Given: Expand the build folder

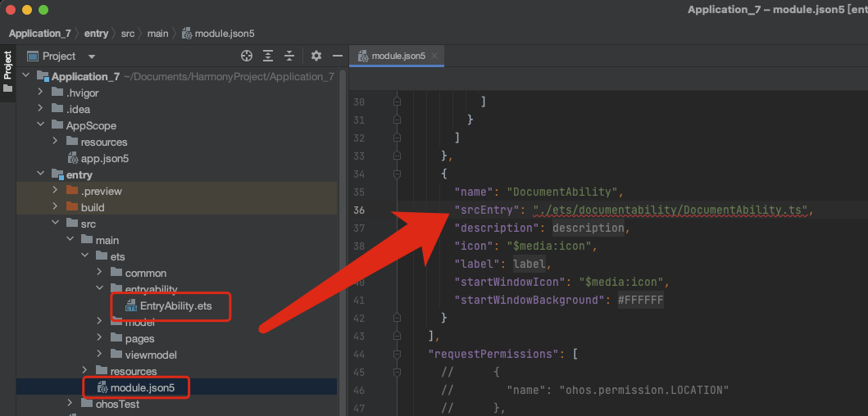Looking at the screenshot, I should tap(55, 207).
